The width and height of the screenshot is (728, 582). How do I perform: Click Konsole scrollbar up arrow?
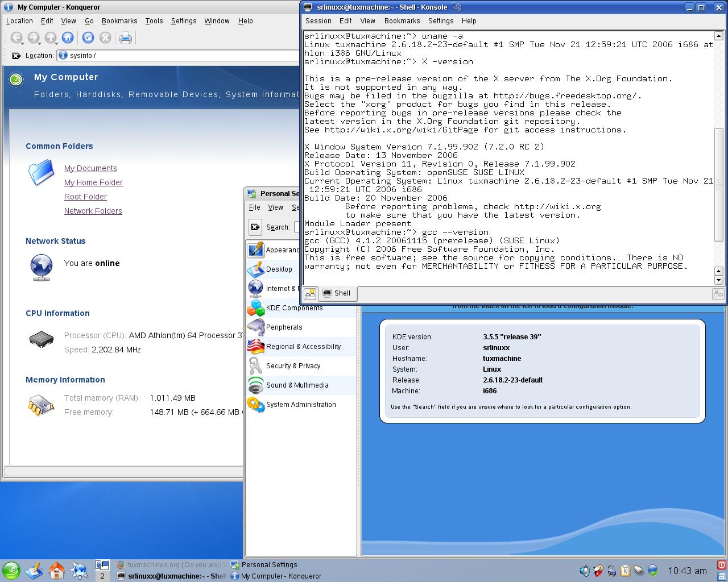point(719,36)
